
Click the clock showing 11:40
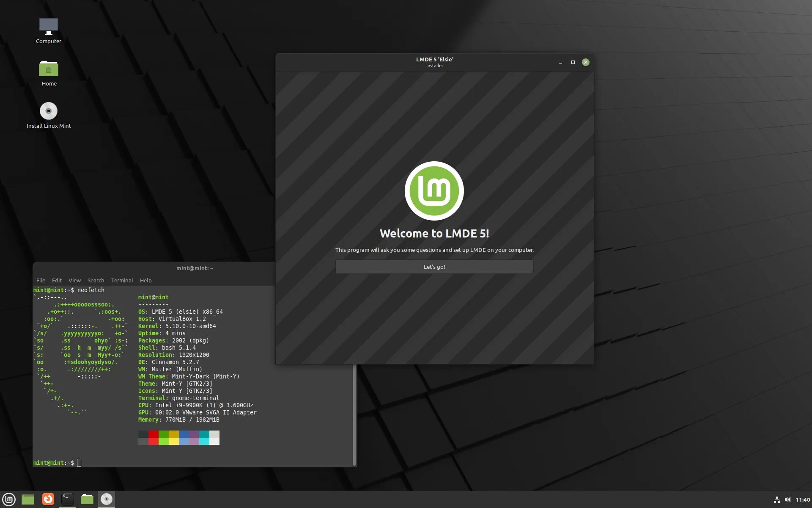(x=802, y=500)
